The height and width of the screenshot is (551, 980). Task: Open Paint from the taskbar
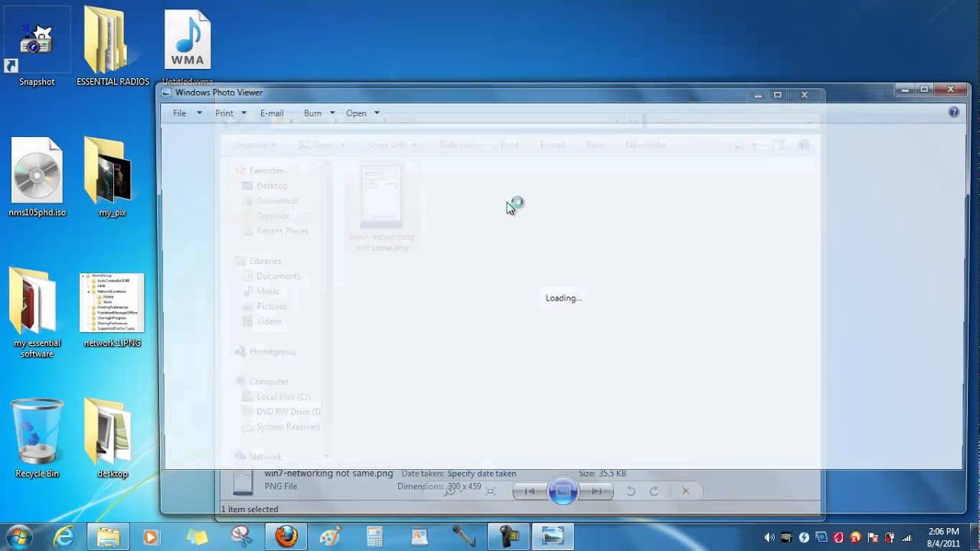click(331, 537)
